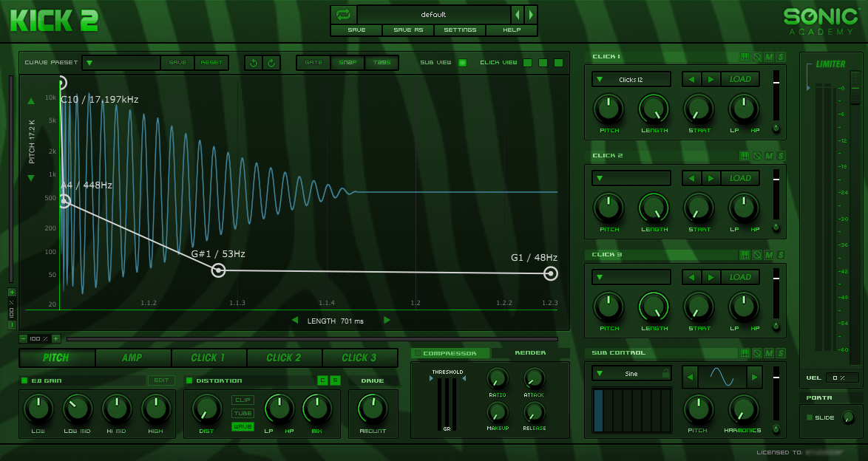Click the keyboard icon in the Click 2 header
The width and height of the screenshot is (868, 461).
coord(745,156)
